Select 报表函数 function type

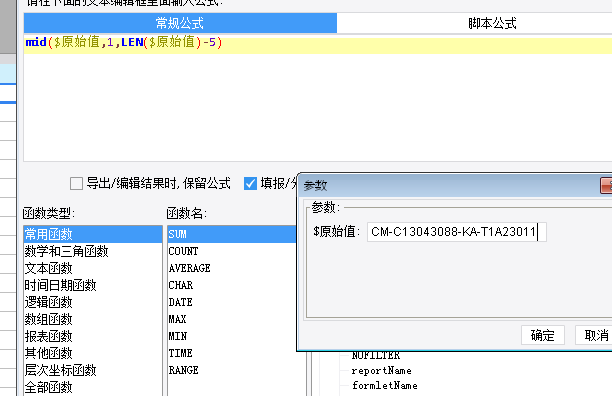click(93, 336)
